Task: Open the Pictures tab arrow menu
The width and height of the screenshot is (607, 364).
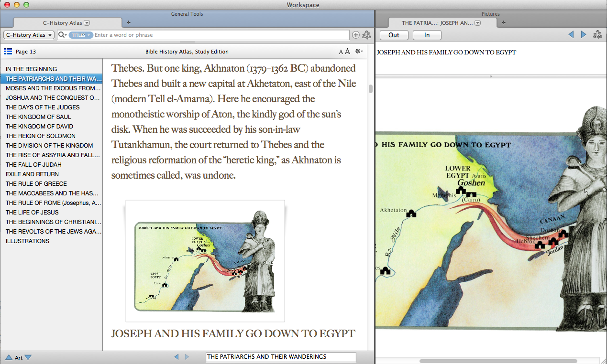Action: (477, 22)
